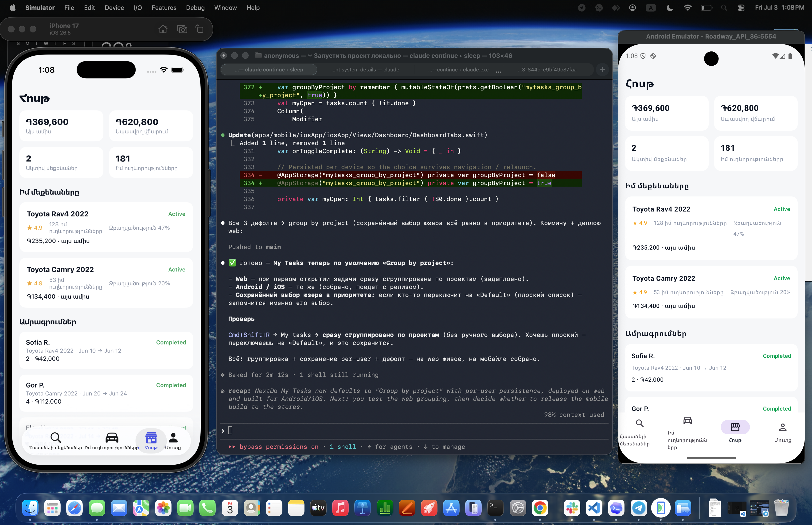Open the Debug menu
812x525 pixels.
tap(195, 8)
